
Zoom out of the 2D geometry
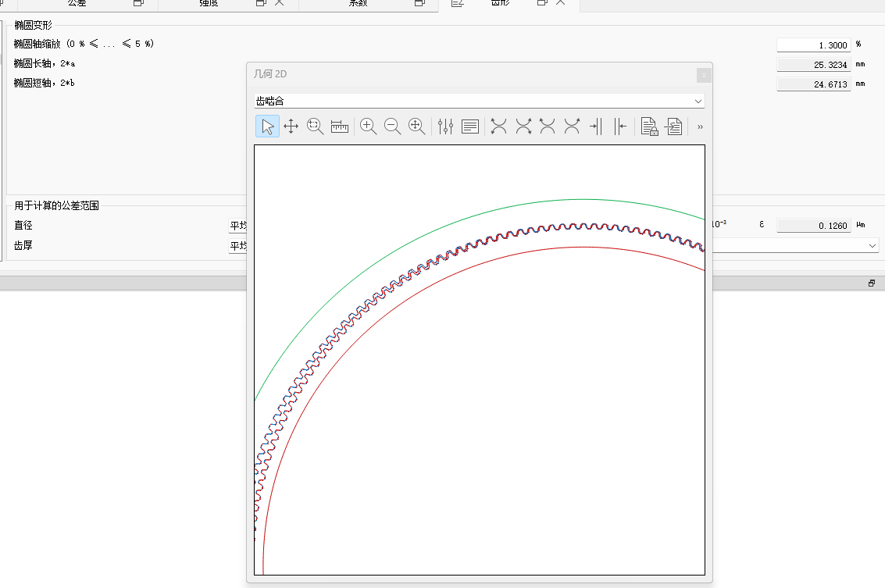point(392,126)
